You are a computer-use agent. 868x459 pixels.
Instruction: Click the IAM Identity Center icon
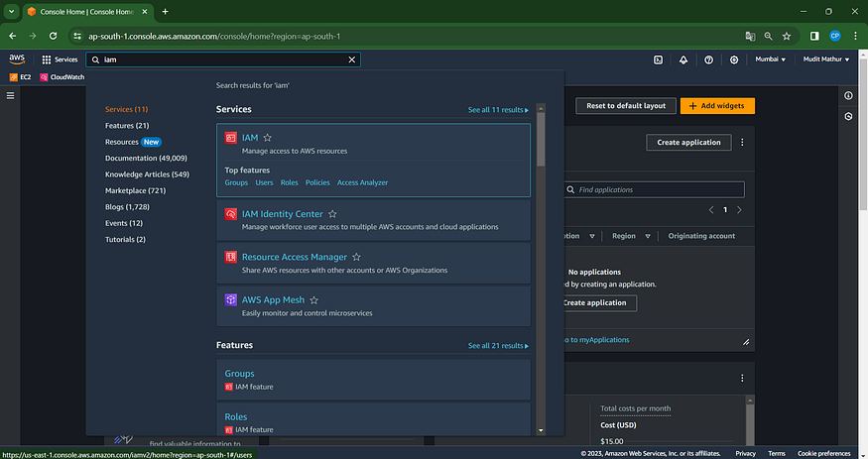(x=231, y=214)
